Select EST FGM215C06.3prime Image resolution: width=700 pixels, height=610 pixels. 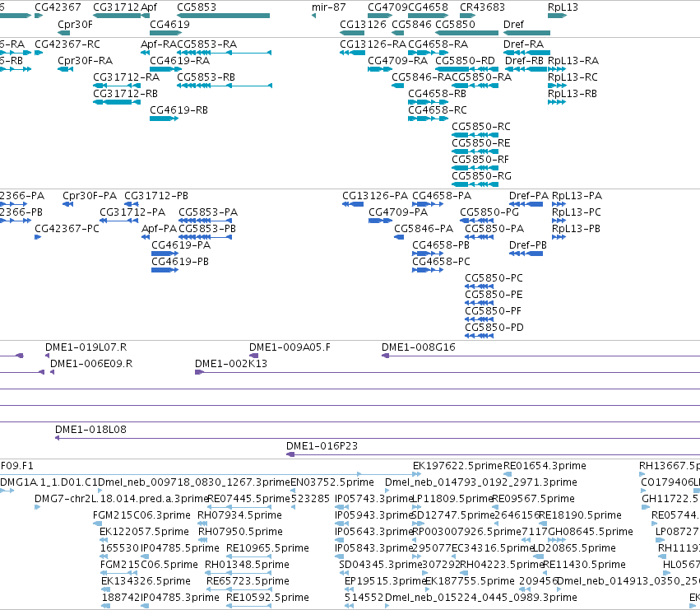pyautogui.click(x=142, y=515)
